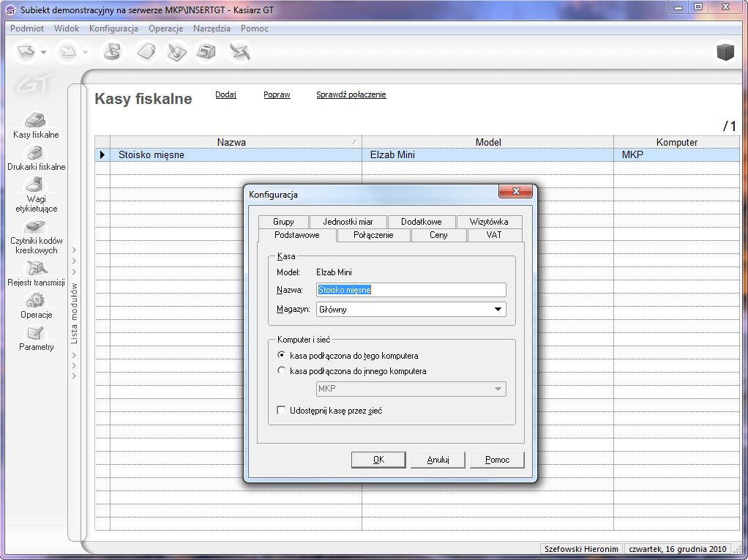Screen dimensions: 748x560
Task: Open Czytniki kodów kreskowych module
Action: (x=36, y=227)
